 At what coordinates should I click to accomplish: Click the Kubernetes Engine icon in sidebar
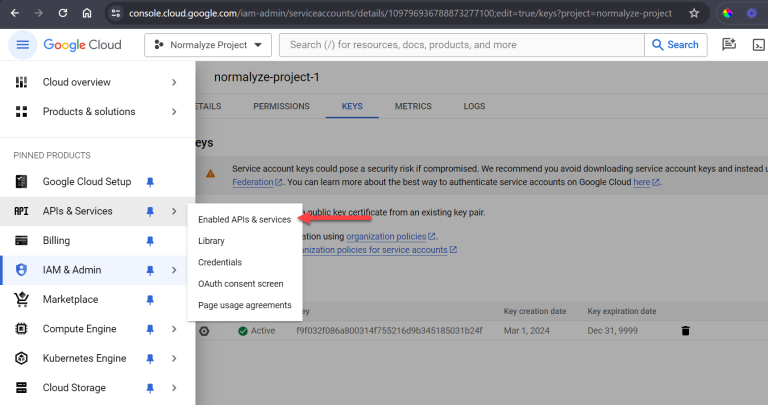pos(21,358)
